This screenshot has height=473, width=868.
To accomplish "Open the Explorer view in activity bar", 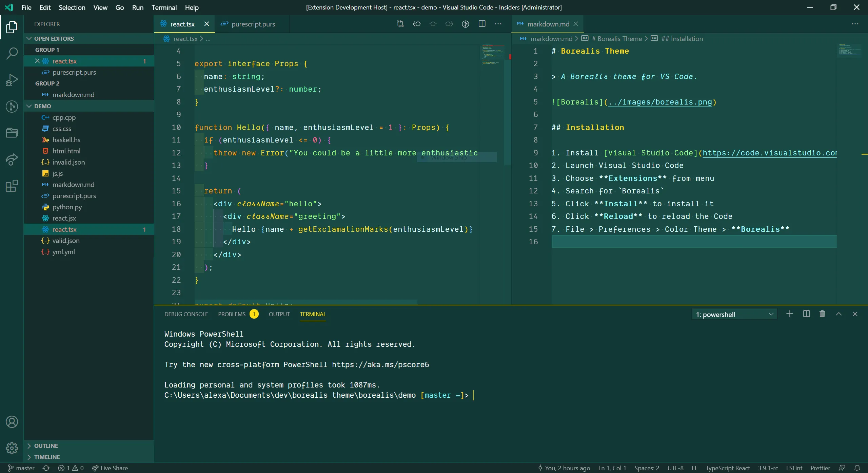I will click(12, 27).
